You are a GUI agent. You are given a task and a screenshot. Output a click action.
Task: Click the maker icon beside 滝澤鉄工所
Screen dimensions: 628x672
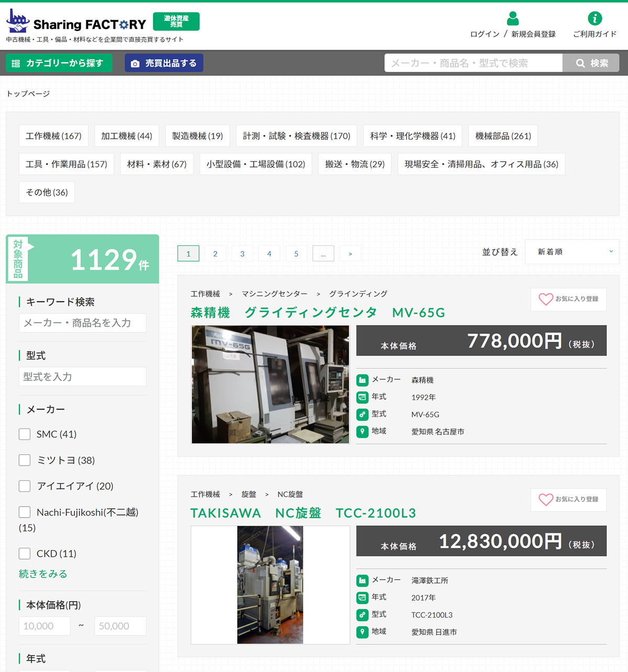tap(362, 580)
